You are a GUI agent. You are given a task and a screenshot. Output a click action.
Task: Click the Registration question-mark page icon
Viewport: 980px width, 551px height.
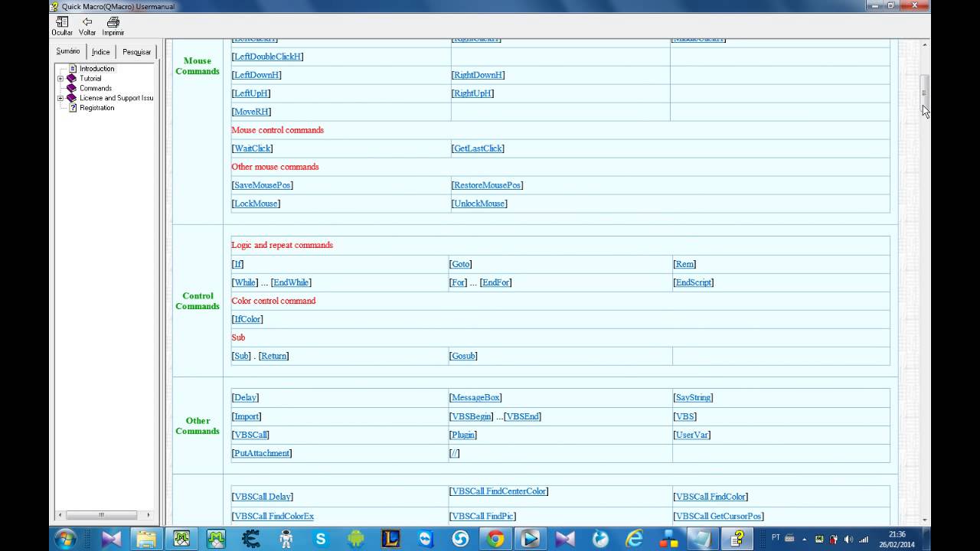(73, 108)
